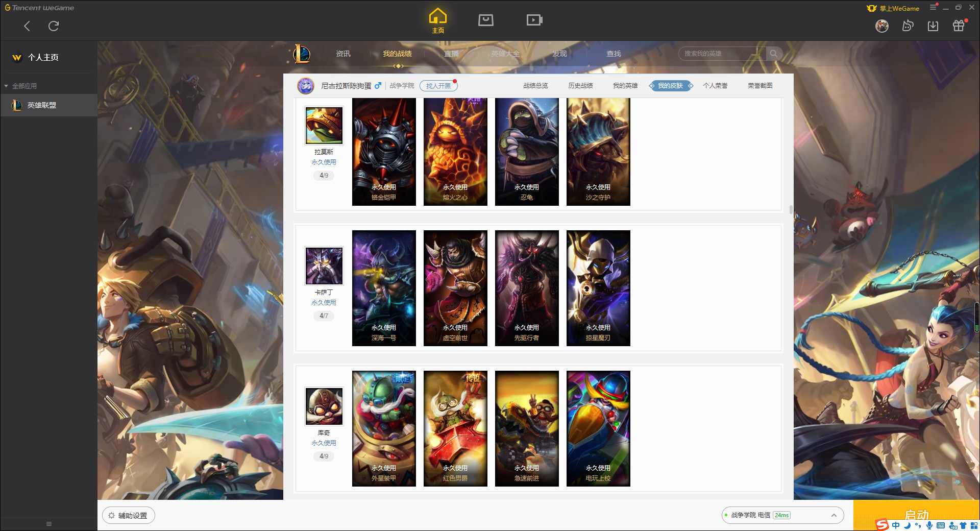Switch to the 英雄大全 tab
The height and width of the screenshot is (531, 980).
(x=505, y=54)
